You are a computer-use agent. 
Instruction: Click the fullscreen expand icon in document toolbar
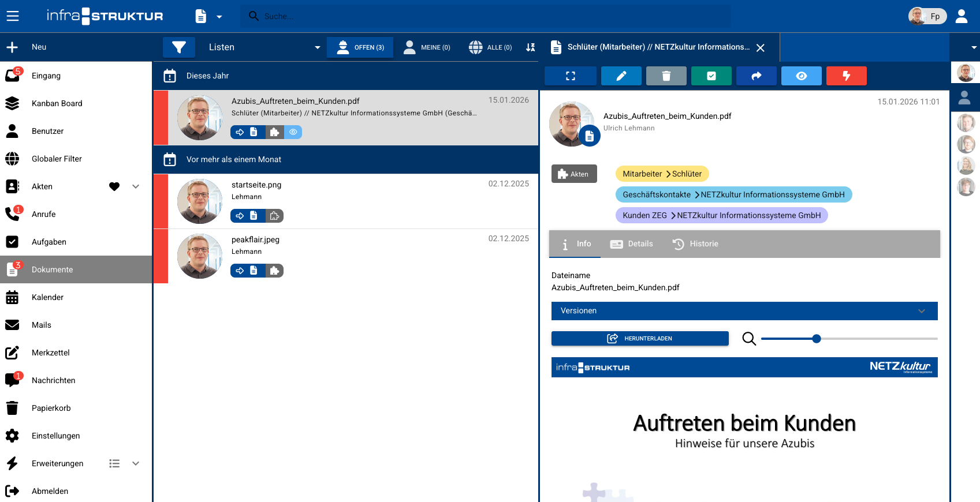click(x=570, y=76)
